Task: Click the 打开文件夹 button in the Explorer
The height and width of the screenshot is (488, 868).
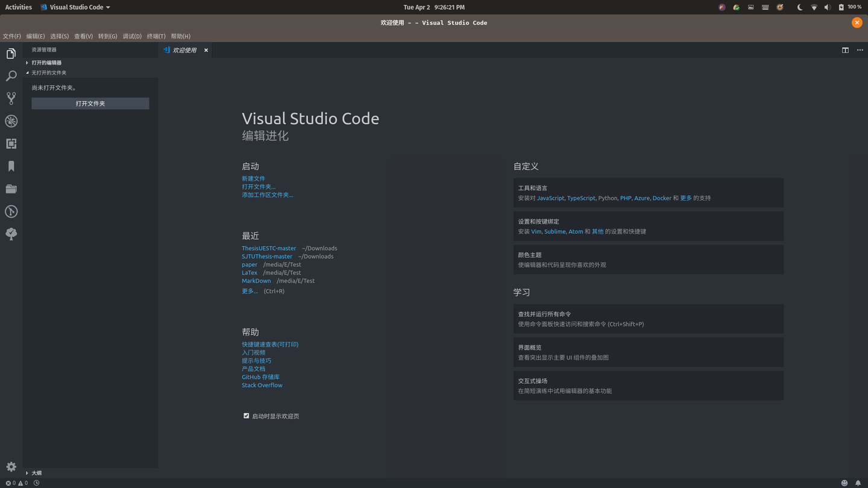Action: (x=90, y=103)
